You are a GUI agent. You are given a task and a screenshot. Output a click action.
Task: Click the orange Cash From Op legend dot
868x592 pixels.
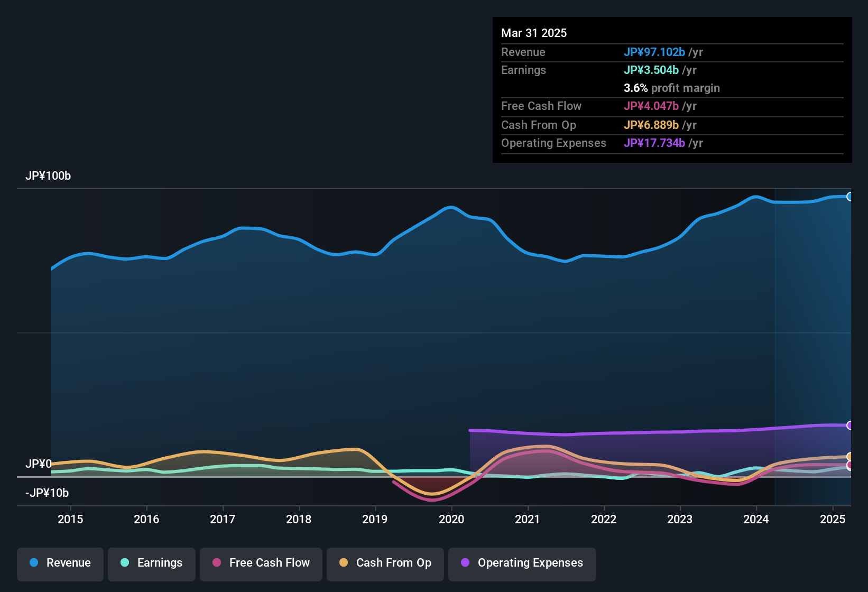pyautogui.click(x=344, y=562)
